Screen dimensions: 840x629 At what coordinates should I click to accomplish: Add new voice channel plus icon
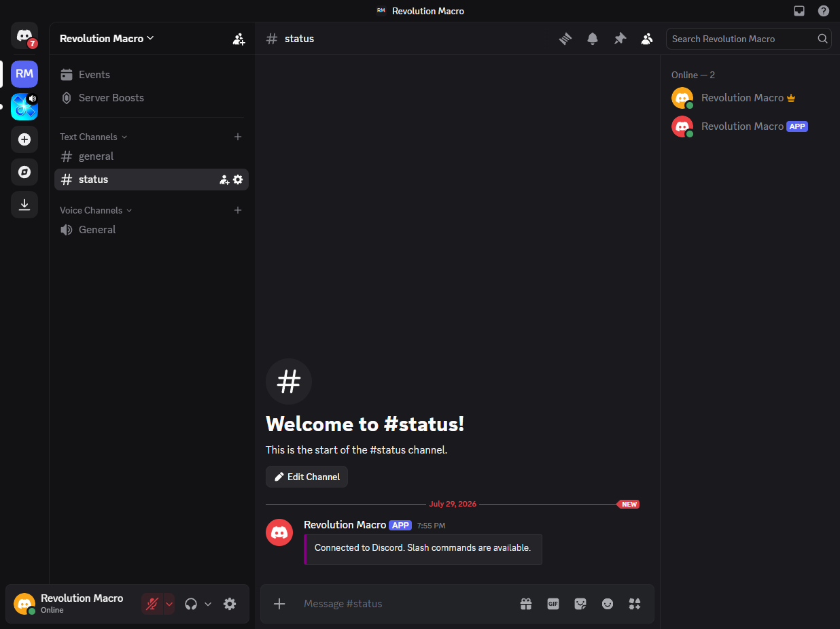[x=238, y=210]
